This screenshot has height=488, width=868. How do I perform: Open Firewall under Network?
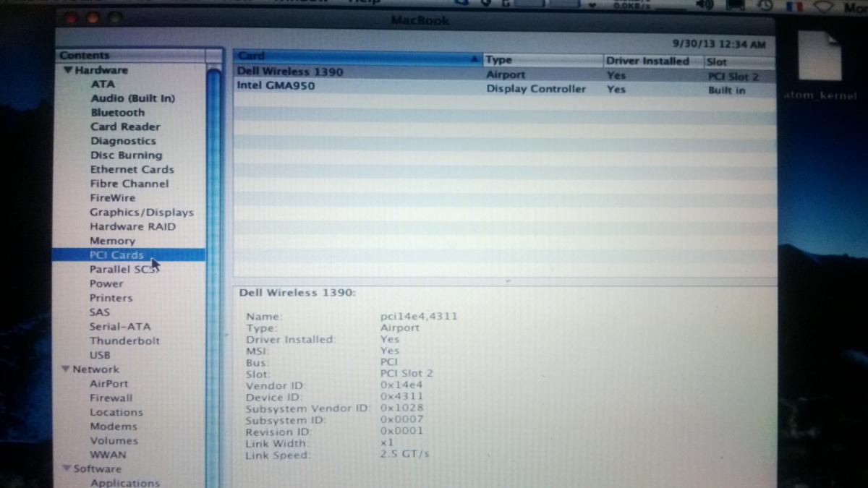pyautogui.click(x=111, y=398)
